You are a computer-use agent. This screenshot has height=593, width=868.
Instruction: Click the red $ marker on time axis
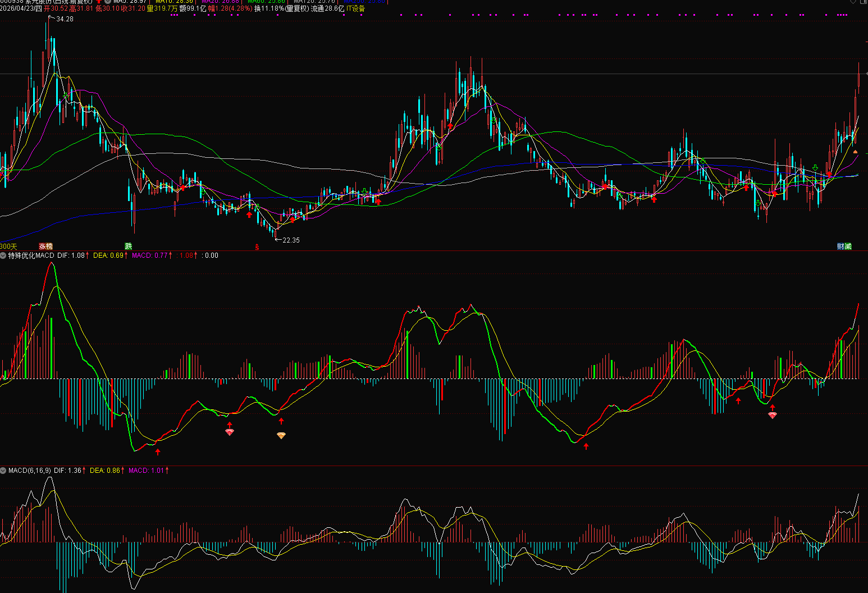coord(257,247)
